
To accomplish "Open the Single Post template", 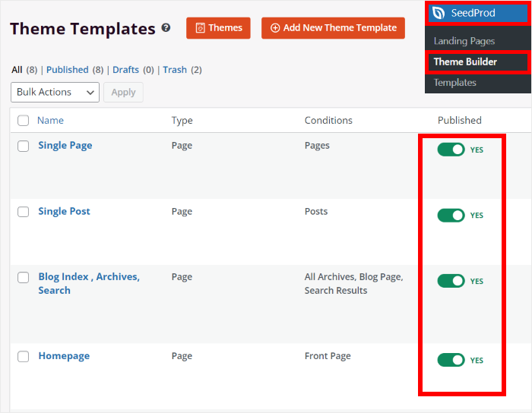I will (64, 211).
